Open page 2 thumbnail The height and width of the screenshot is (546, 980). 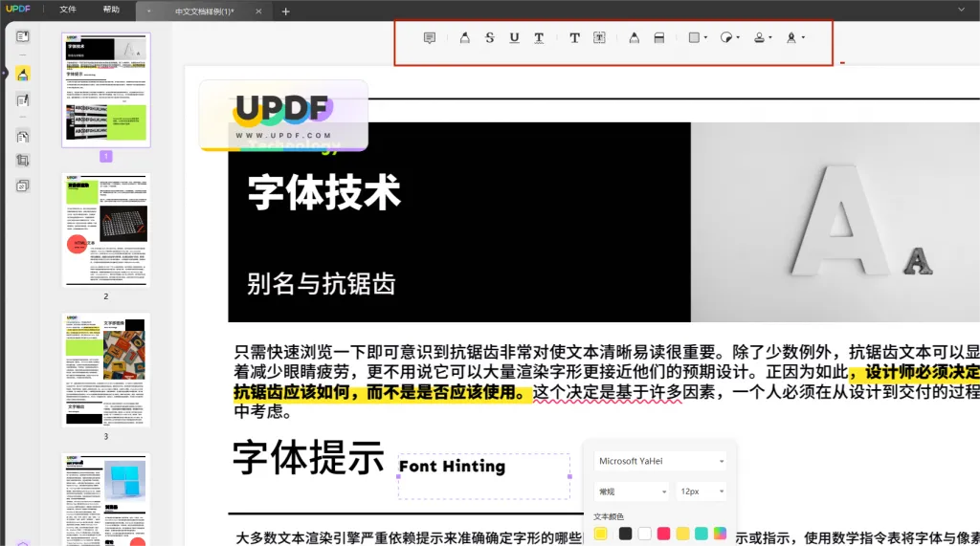[x=106, y=229]
